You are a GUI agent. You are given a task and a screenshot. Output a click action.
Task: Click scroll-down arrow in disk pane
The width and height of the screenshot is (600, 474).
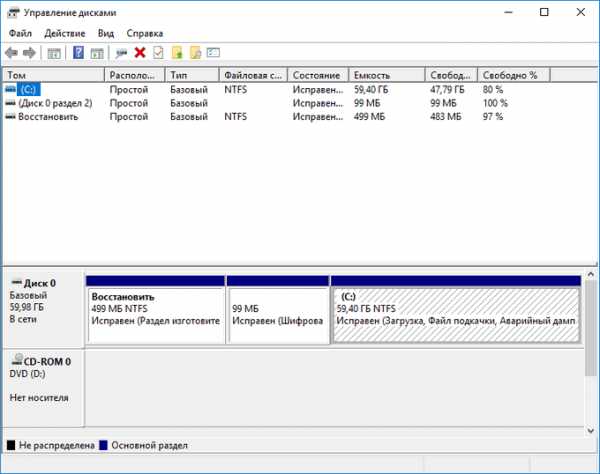(591, 431)
